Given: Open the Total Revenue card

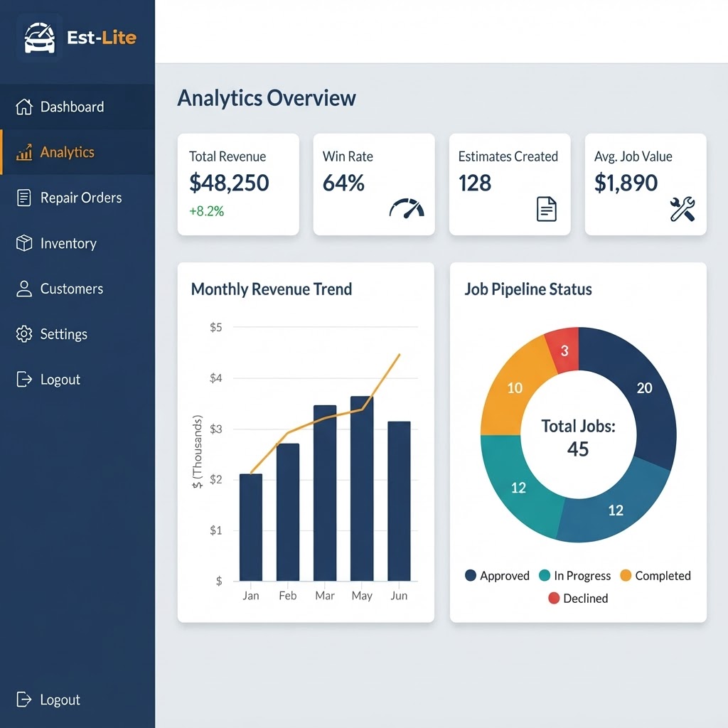Looking at the screenshot, I should pos(238,184).
